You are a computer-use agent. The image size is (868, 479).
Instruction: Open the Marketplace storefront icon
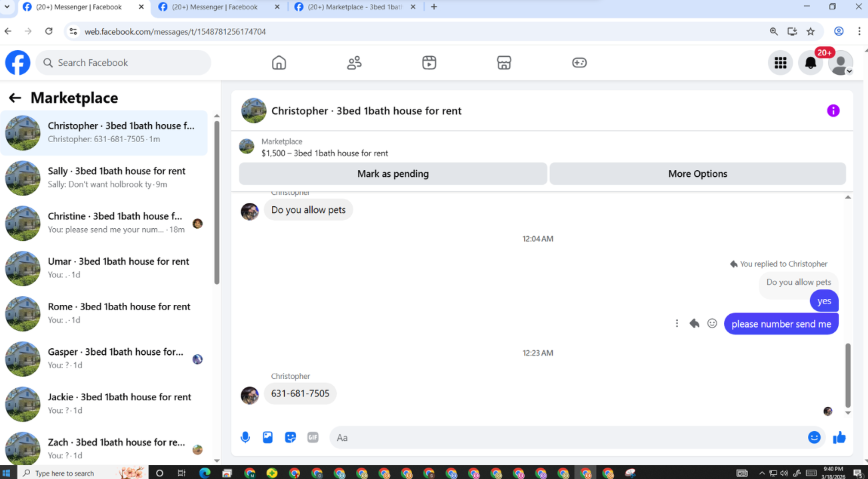504,63
